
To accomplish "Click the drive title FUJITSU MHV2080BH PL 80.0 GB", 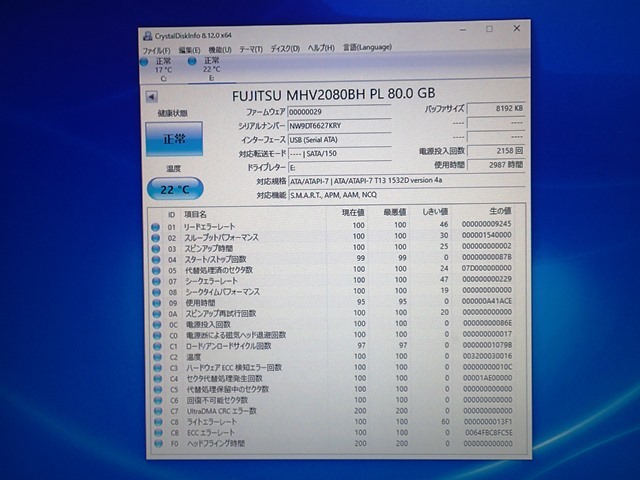I will point(333,94).
